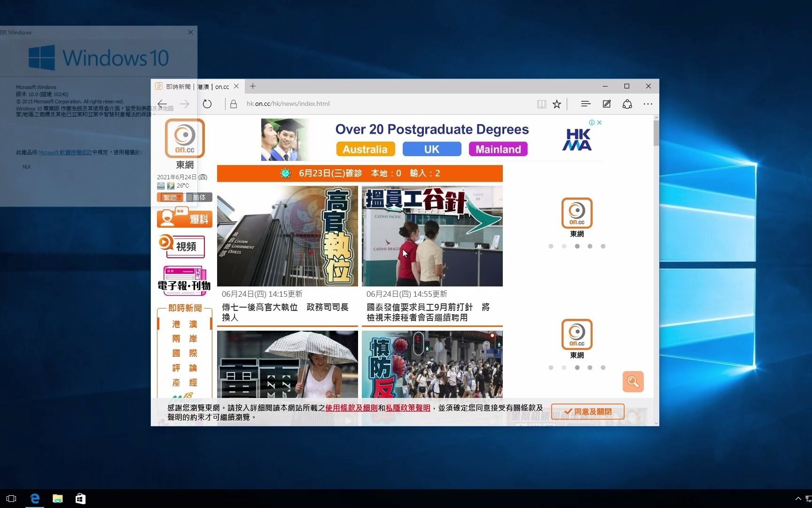Open 高官執位 article thumbnail

[x=288, y=236]
